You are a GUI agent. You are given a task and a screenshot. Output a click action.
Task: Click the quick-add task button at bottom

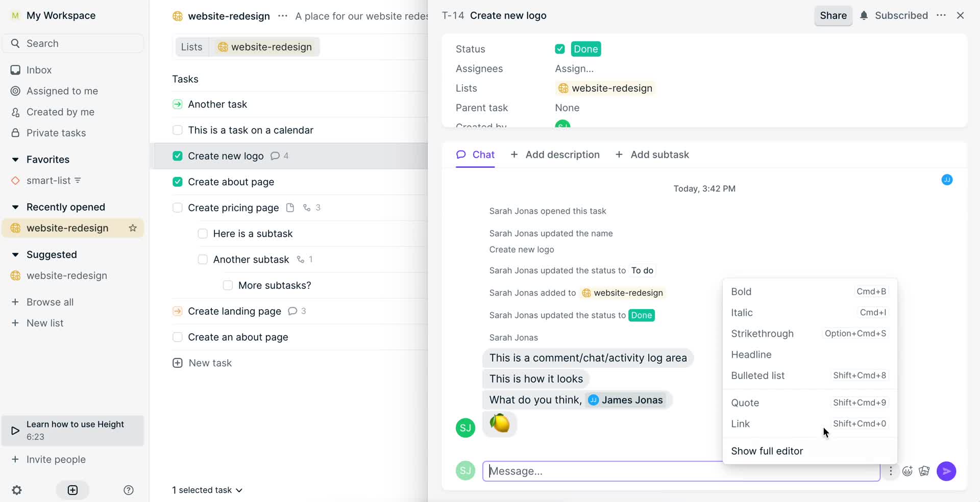point(72,490)
